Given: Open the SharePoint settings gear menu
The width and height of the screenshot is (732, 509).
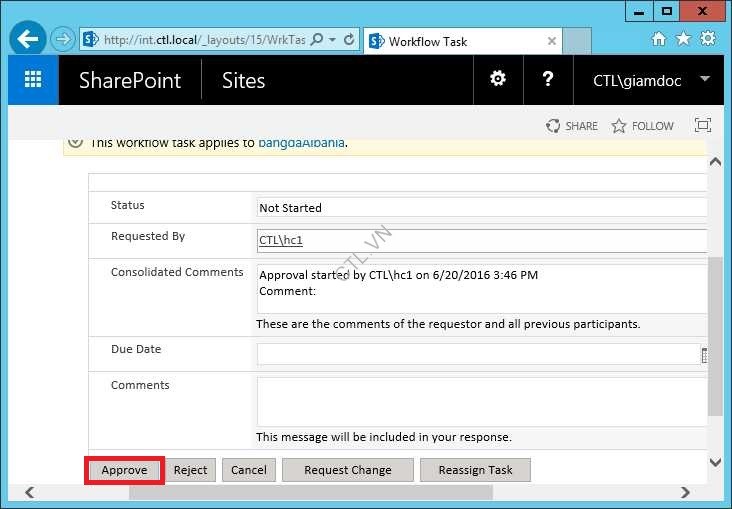Looking at the screenshot, I should pos(497,80).
